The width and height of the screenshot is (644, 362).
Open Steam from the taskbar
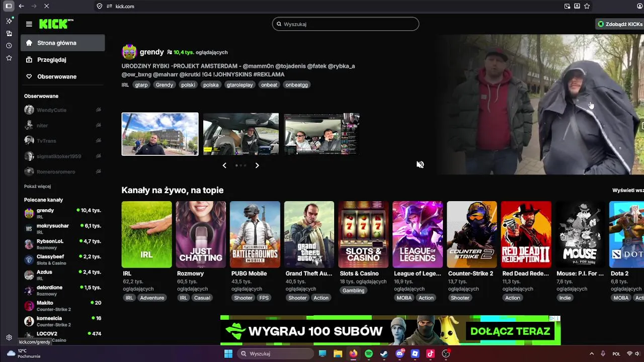384,353
